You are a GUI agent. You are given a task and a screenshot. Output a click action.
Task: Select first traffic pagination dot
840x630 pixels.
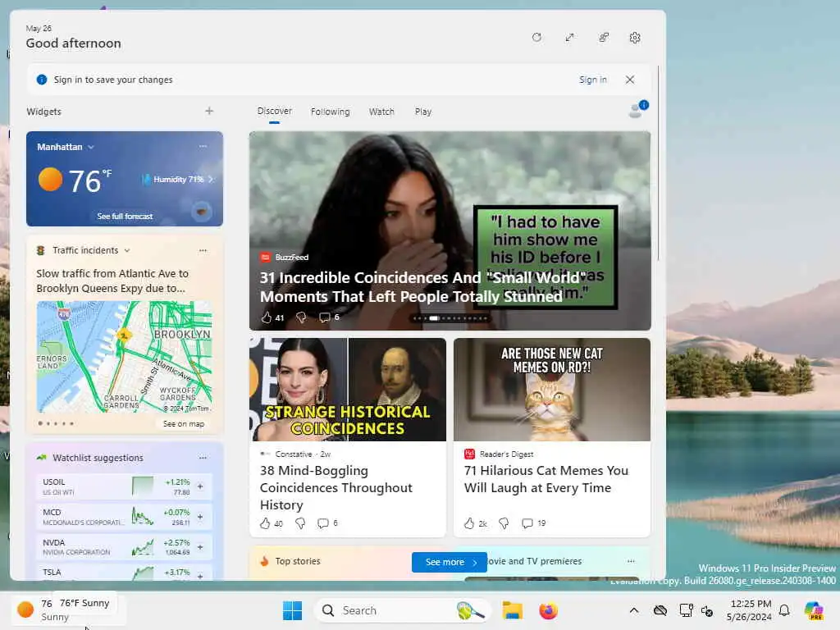tap(40, 424)
